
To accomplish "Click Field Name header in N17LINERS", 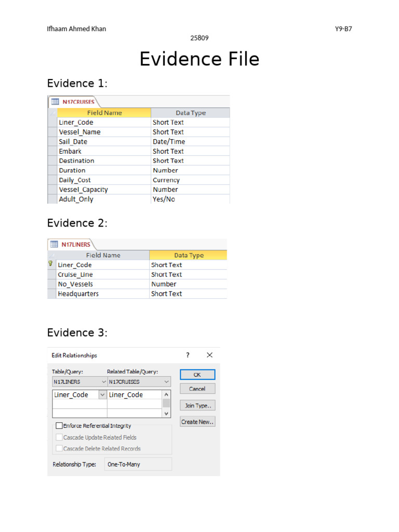I will pyautogui.click(x=103, y=255).
